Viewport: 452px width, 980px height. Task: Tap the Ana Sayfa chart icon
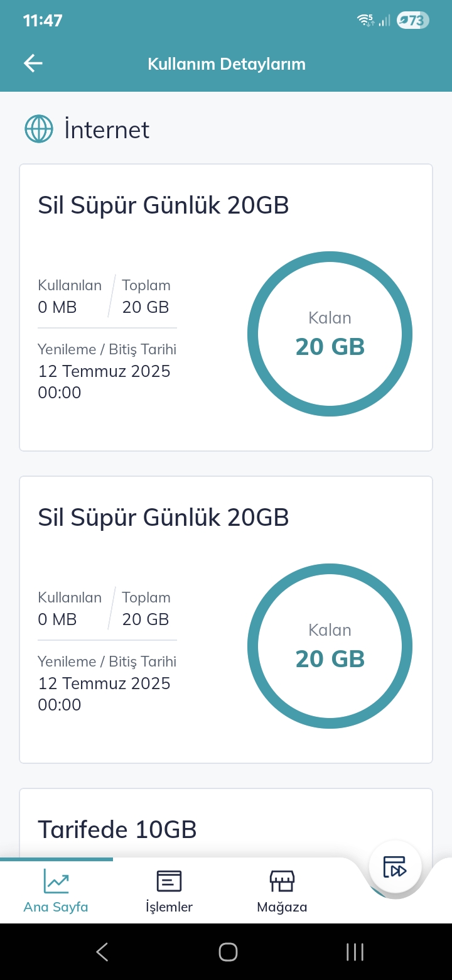(x=56, y=881)
